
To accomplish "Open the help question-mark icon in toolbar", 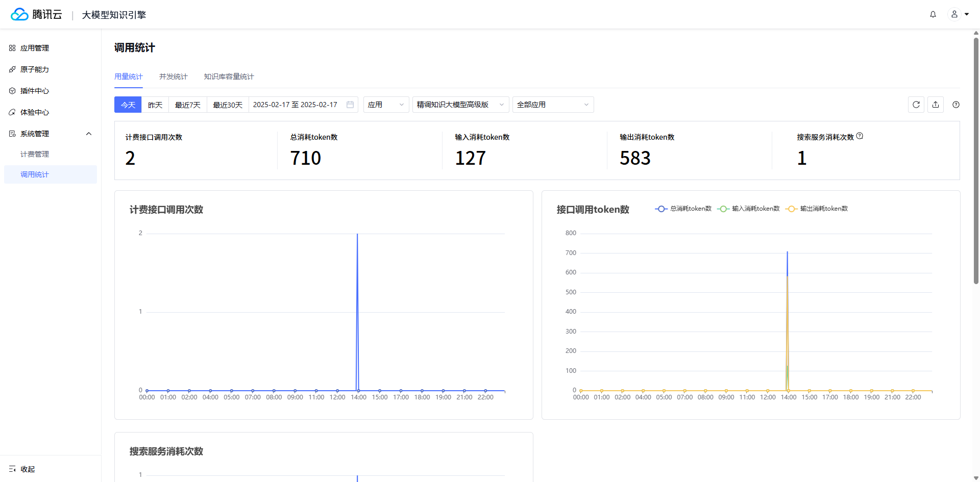I will [x=956, y=105].
